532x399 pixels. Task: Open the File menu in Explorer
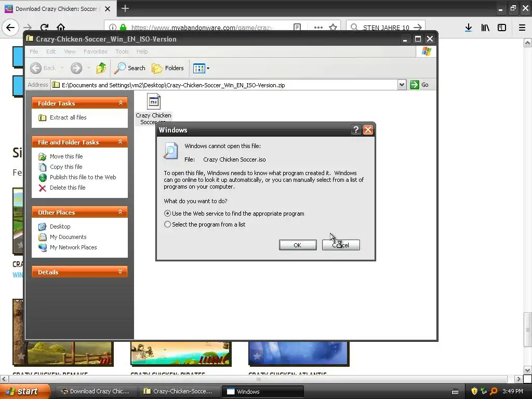(x=34, y=51)
